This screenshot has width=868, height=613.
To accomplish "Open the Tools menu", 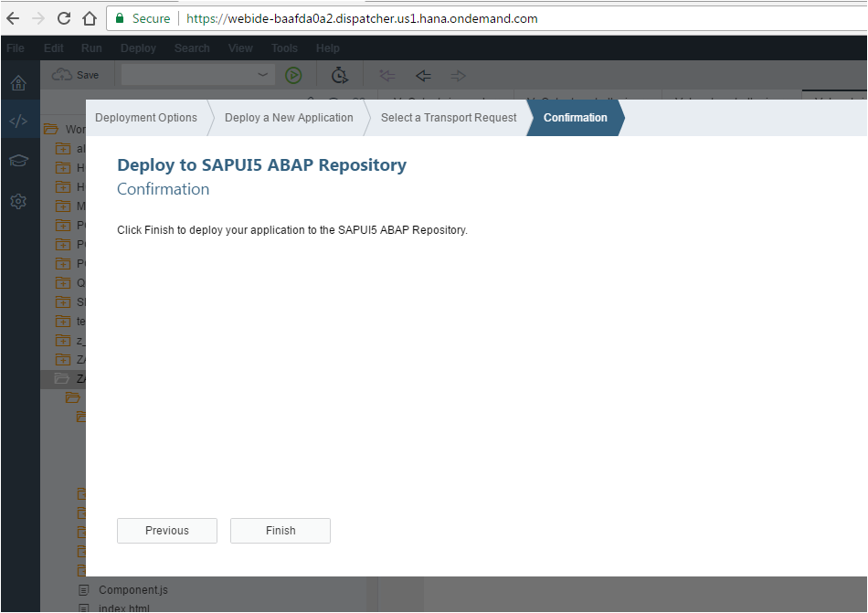I will pos(284,48).
